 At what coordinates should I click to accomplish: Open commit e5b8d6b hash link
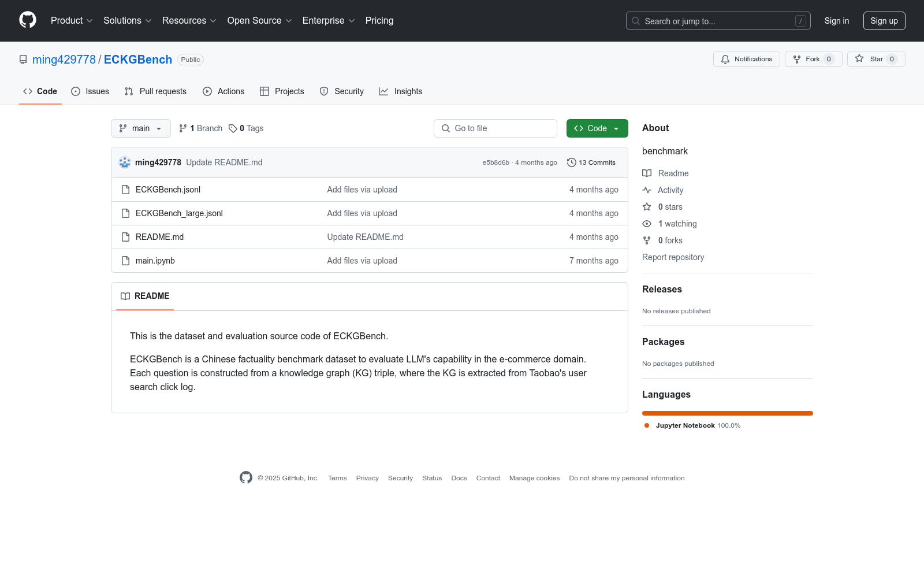[496, 162]
